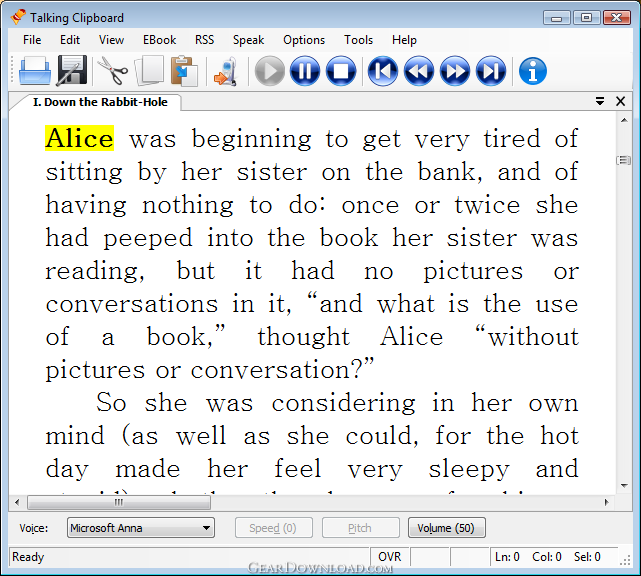This screenshot has width=641, height=576.
Task: Click the 'Ln: 0' status entry
Action: 507,556
